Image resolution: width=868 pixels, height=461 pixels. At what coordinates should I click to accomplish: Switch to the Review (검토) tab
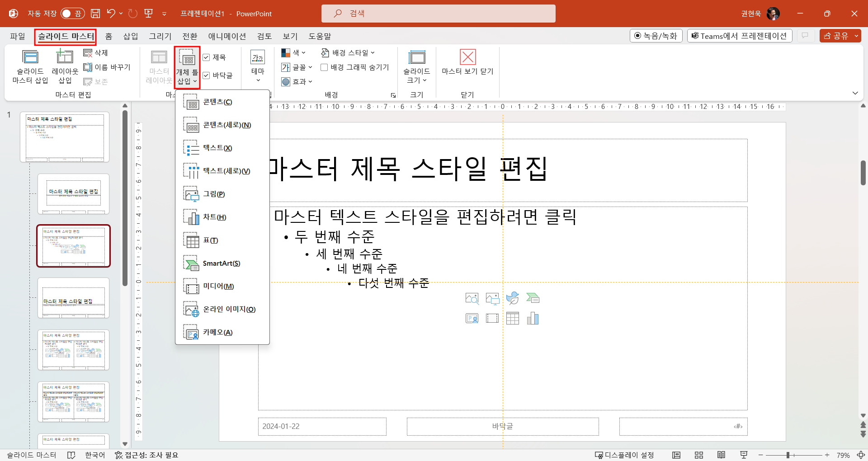pyautogui.click(x=264, y=36)
